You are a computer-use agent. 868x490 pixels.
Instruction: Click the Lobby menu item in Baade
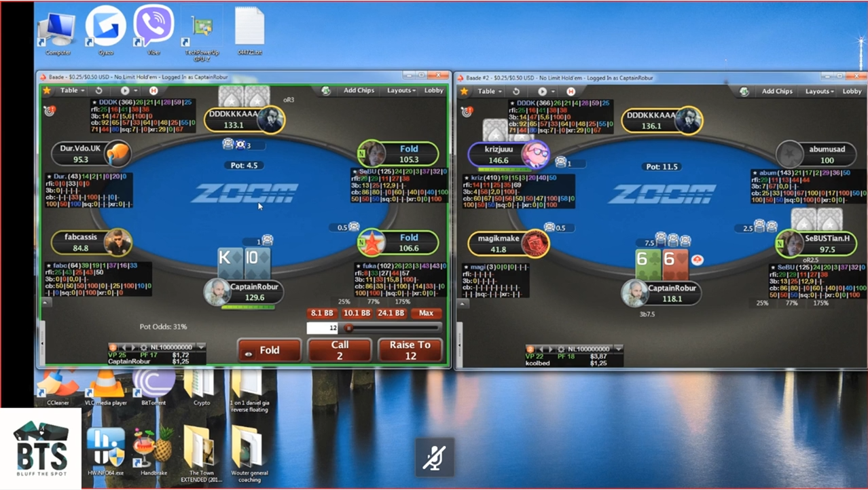(x=434, y=90)
